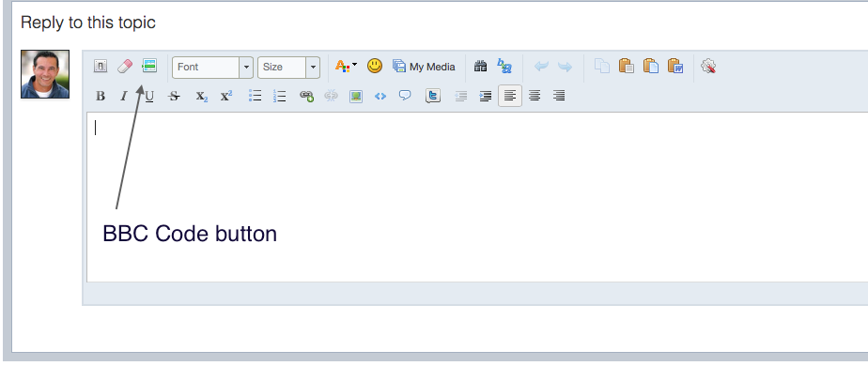Screen dimensions: 868x366
Task: Insert a bulleted list
Action: (256, 97)
